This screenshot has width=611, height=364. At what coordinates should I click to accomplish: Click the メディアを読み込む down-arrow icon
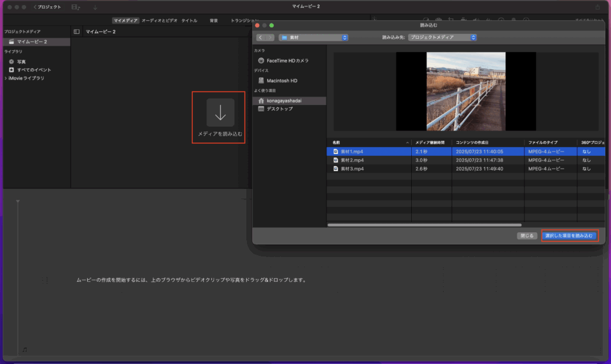pyautogui.click(x=220, y=113)
